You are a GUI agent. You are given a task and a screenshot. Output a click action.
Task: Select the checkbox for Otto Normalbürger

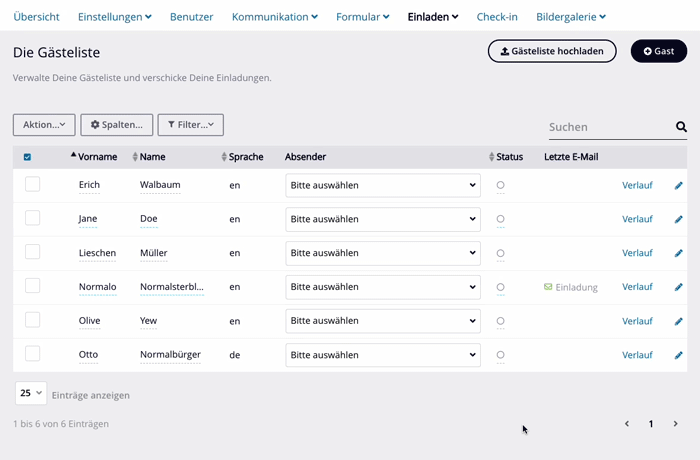coord(33,354)
